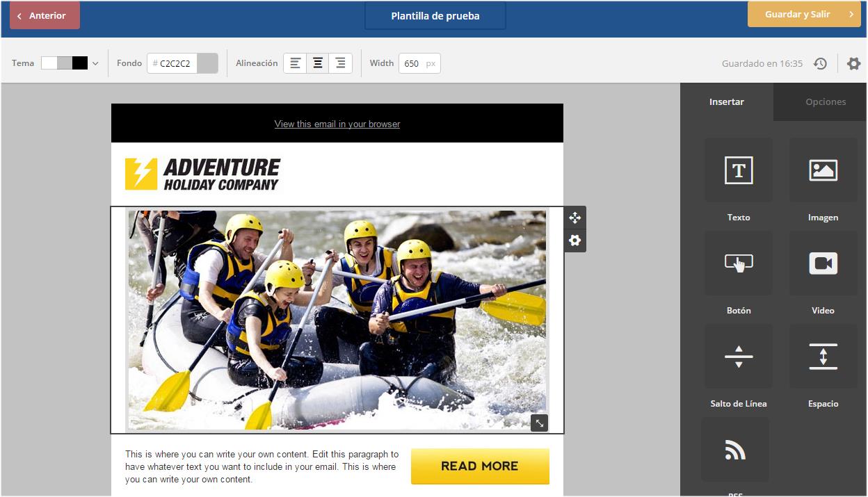Click Guardar y Salir button

pyautogui.click(x=804, y=14)
